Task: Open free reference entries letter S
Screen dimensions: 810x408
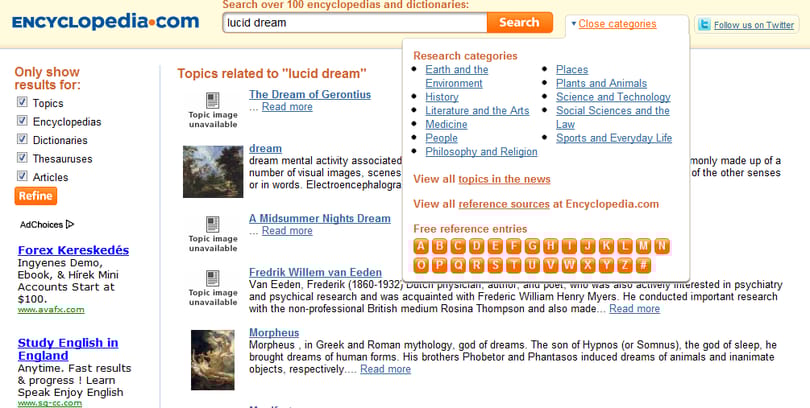Action: click(x=495, y=265)
